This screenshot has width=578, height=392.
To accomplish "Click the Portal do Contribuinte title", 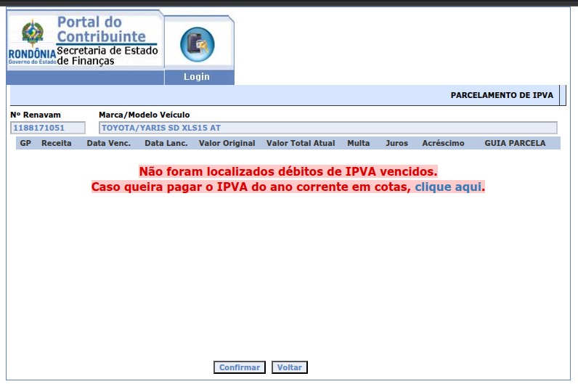I will click(101, 30).
